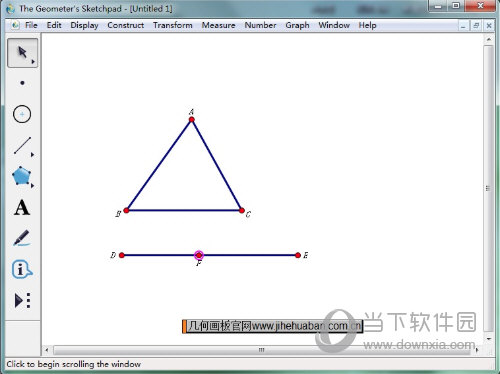
Task: Open the Construct menu
Action: pos(126,25)
